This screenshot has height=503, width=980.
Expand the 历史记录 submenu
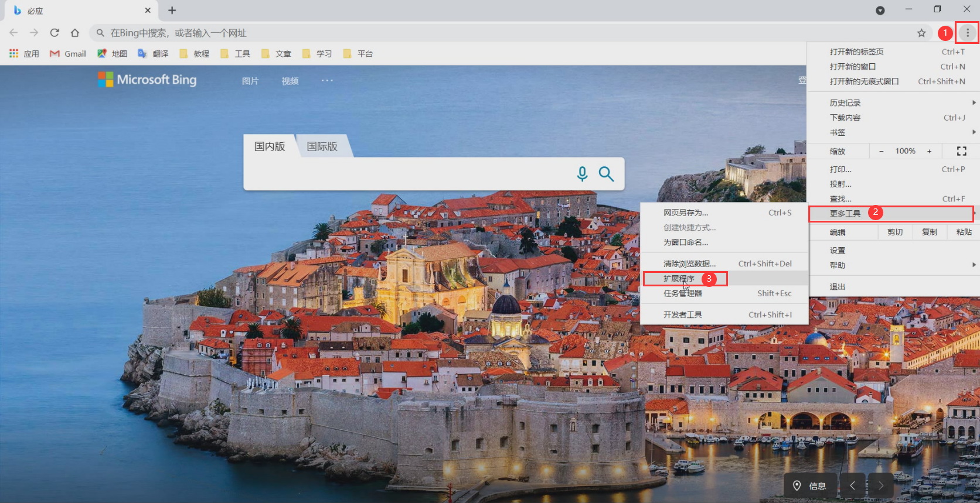coord(892,102)
